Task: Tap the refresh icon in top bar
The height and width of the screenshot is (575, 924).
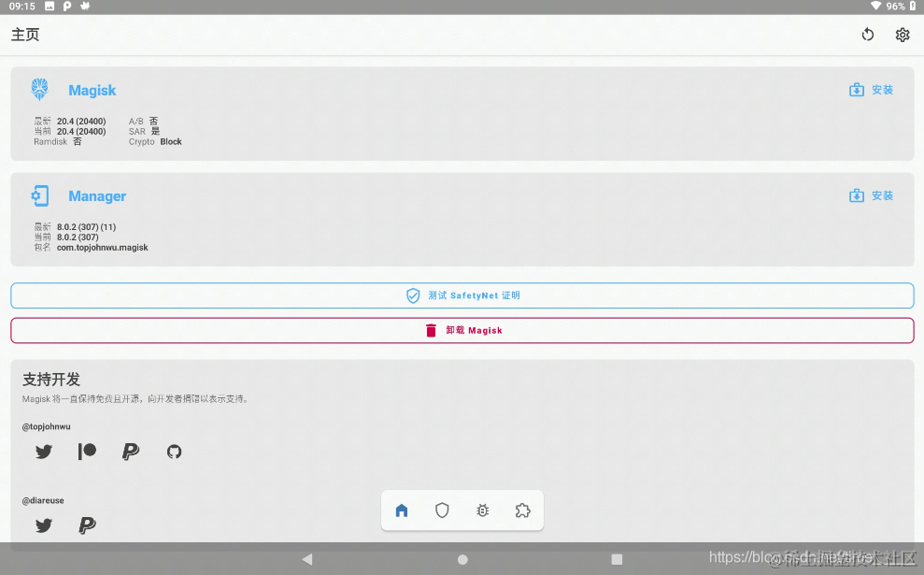Action: tap(867, 35)
